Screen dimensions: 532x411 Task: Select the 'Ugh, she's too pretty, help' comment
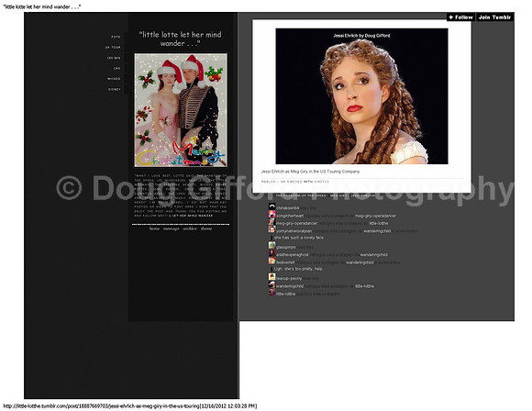(298, 269)
